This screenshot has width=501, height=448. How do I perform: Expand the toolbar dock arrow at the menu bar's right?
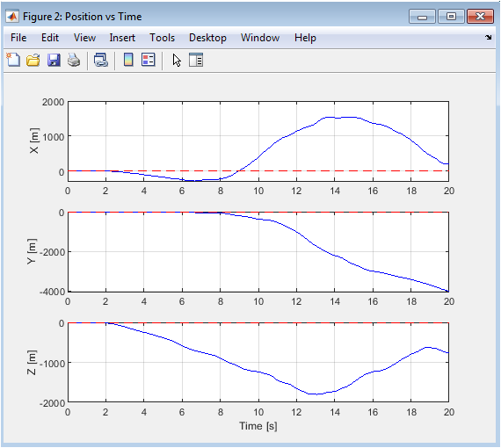pos(488,38)
